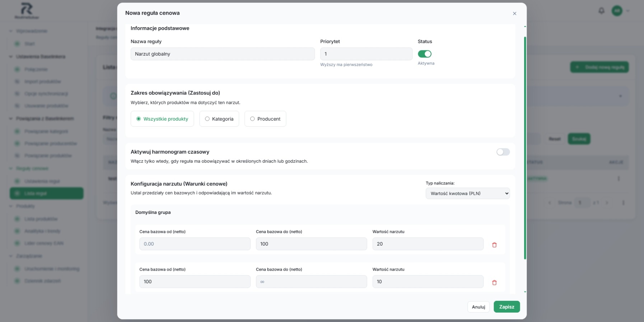
Task: Click the app logo in background sidebar
Action: pos(27,11)
